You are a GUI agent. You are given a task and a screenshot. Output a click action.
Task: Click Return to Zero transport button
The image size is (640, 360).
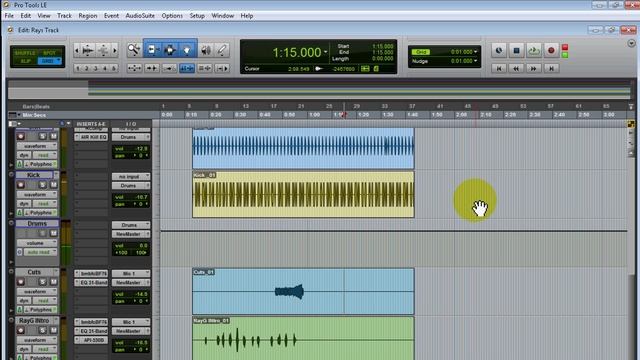(x=499, y=69)
